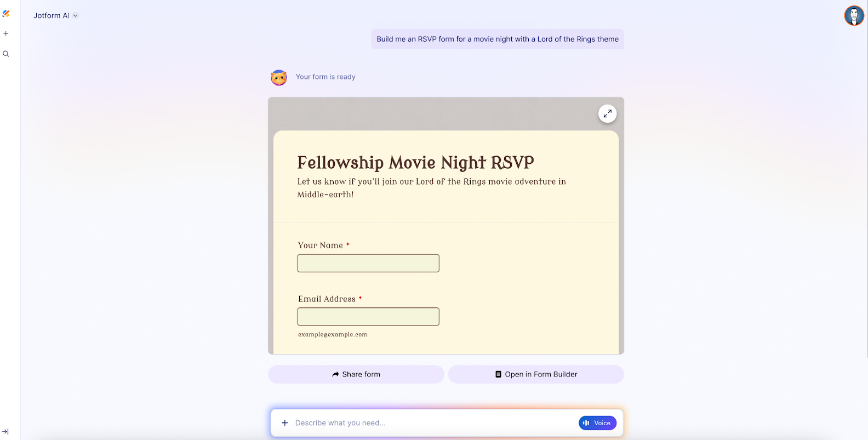The width and height of the screenshot is (868, 440).
Task: Focus the Email Address input box
Action: [x=368, y=316]
